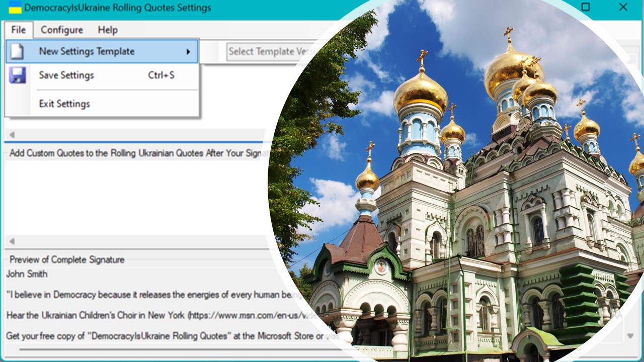This screenshot has height=362, width=644.
Task: Maximize the Rolling Quotes Settings window
Action: point(585,7)
